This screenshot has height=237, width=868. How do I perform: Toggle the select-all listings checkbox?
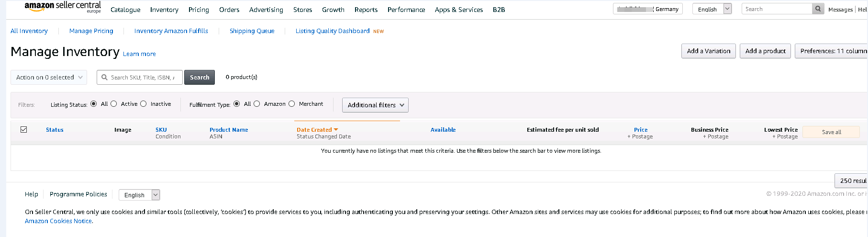coord(24,130)
